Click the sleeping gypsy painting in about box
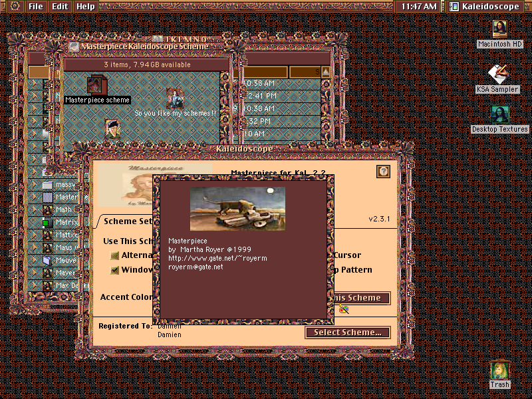 tap(237, 209)
